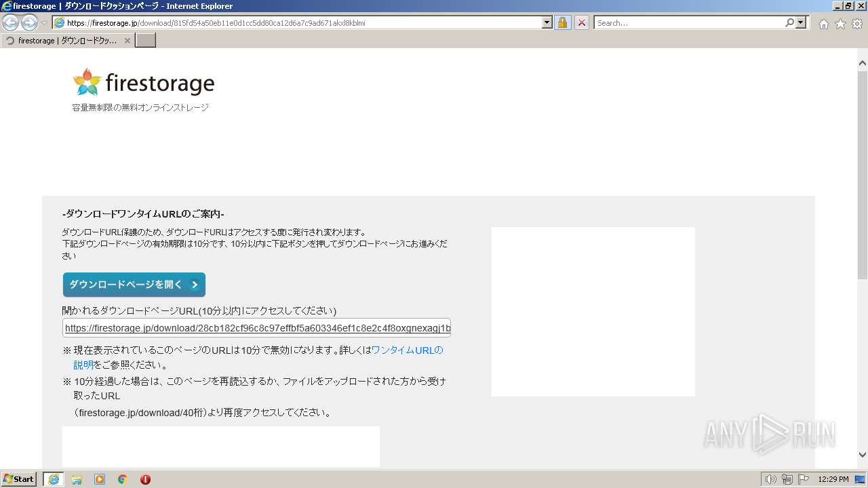Click the 容量無制限の無料オンラインストレージ tagline
This screenshot has height=488, width=868.
coord(140,108)
